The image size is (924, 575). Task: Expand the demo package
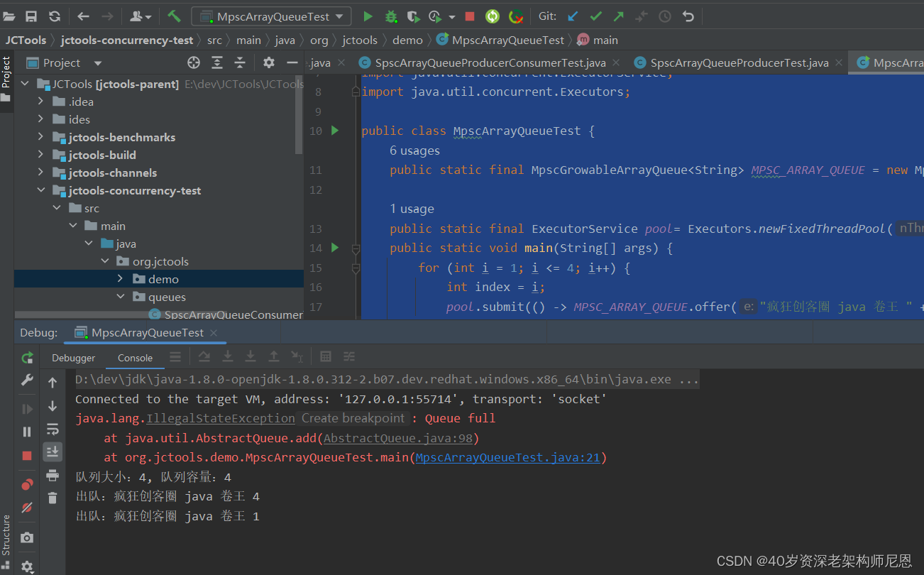click(x=120, y=279)
